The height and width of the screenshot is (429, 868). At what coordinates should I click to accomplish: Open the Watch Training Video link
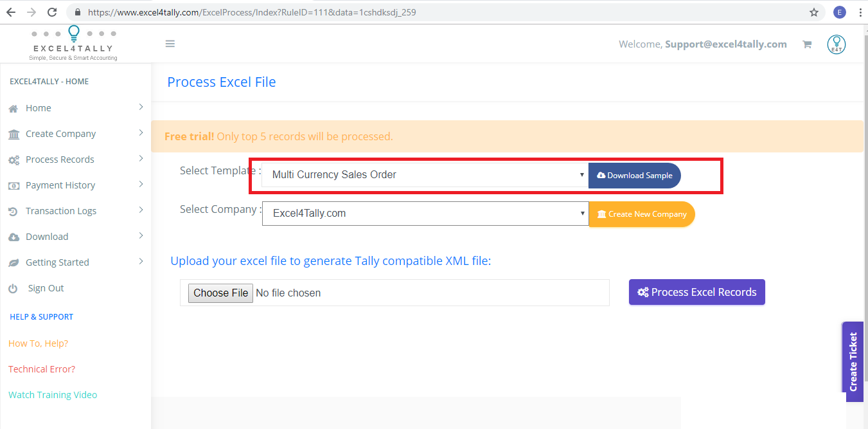(53, 395)
